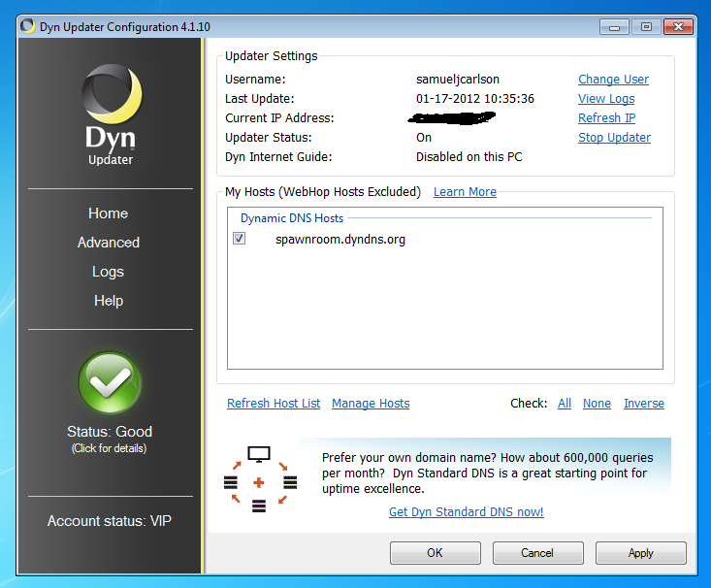Screen dimensions: 711x588
Task: Click the Status: Good details text
Action: point(110,432)
